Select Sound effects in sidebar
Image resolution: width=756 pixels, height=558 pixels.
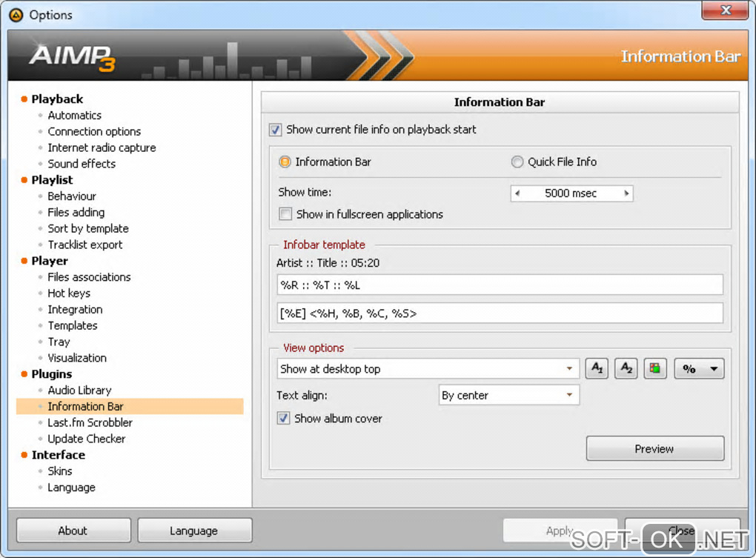[x=82, y=164]
